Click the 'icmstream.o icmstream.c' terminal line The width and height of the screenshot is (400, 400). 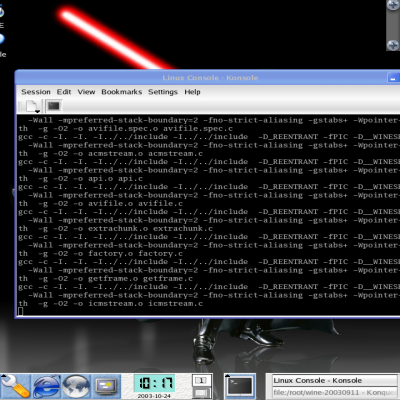pos(145,304)
